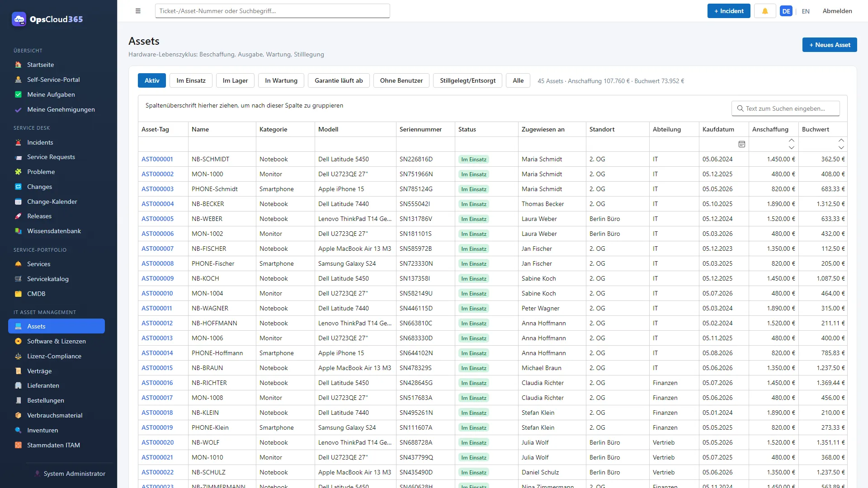Open the notification bell

click(x=765, y=11)
